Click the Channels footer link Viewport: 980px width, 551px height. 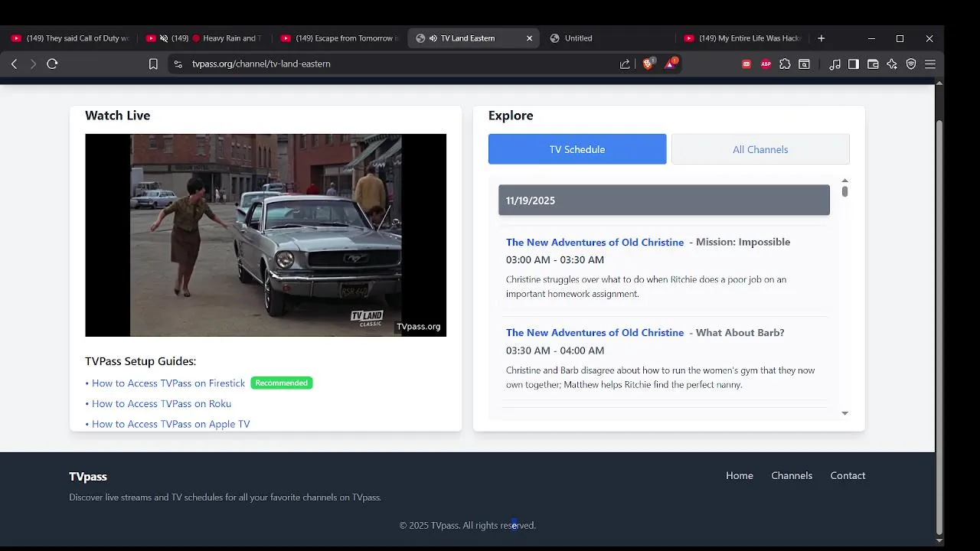click(792, 475)
